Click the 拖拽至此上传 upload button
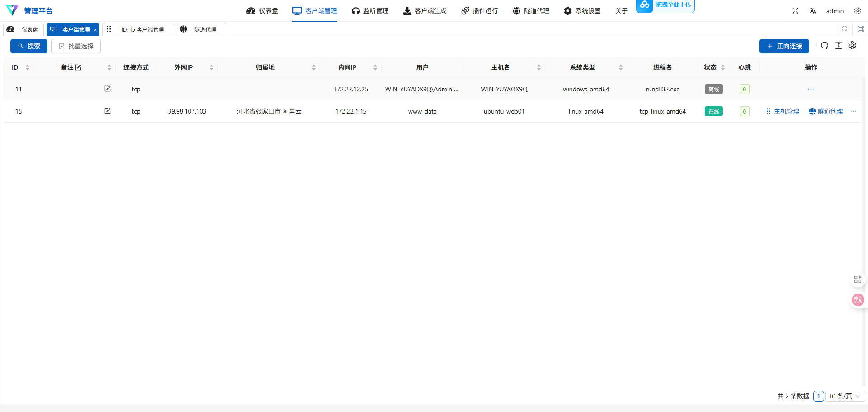Viewport: 868px width, 412px height. 665,5
